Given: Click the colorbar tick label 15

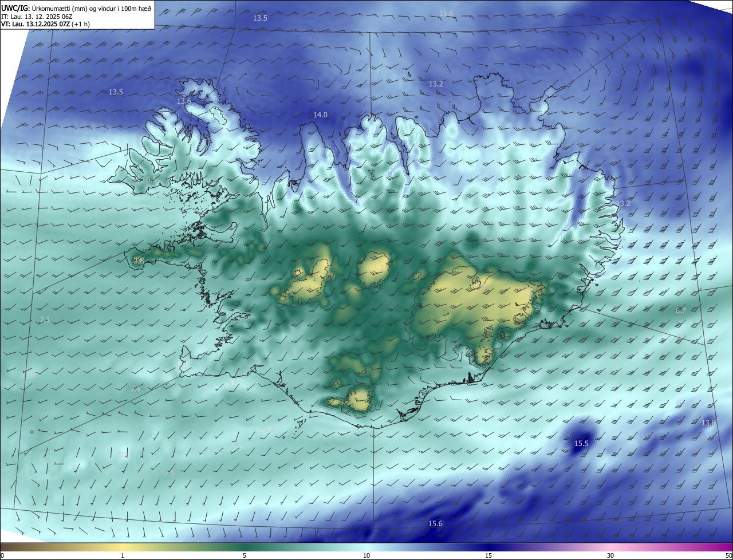Looking at the screenshot, I should 488,555.
